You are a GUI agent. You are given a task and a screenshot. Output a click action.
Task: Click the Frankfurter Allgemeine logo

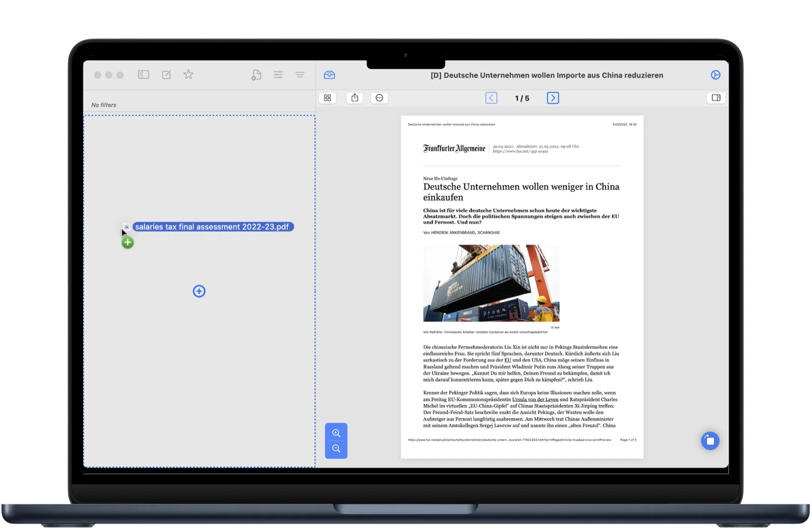(454, 149)
